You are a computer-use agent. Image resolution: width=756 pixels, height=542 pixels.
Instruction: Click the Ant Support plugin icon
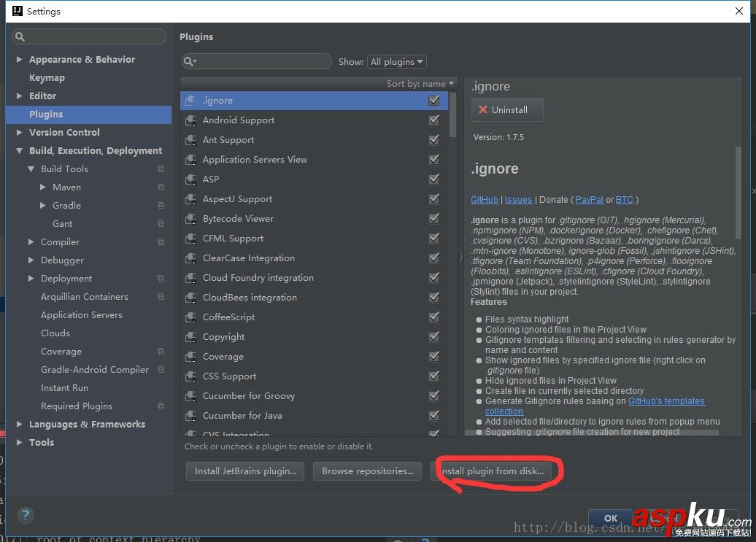click(x=190, y=140)
